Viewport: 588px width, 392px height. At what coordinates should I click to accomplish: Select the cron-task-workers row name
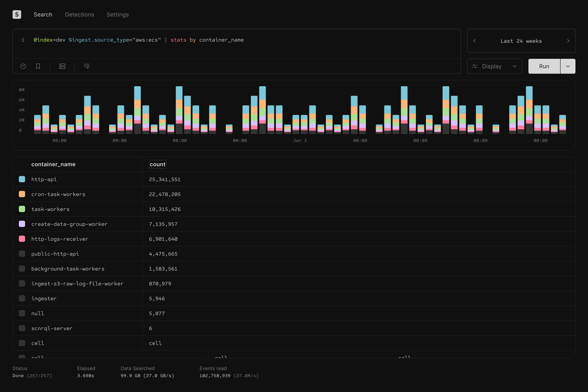58,194
